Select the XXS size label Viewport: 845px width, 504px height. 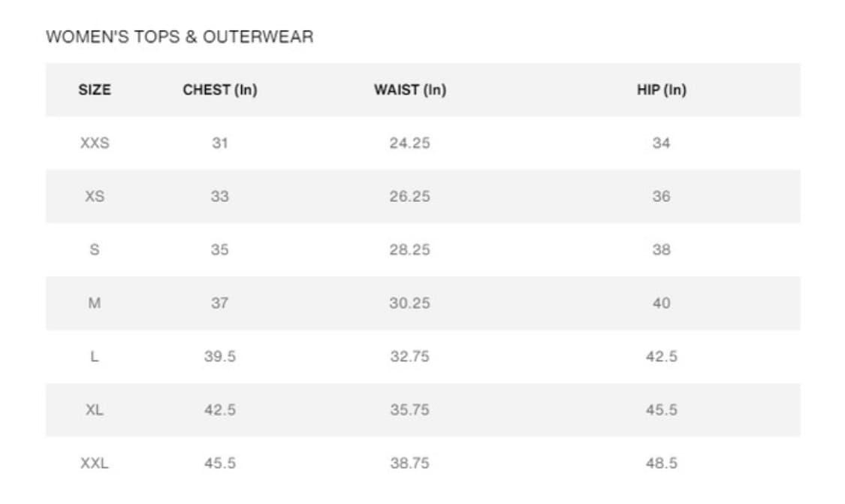coord(95,143)
